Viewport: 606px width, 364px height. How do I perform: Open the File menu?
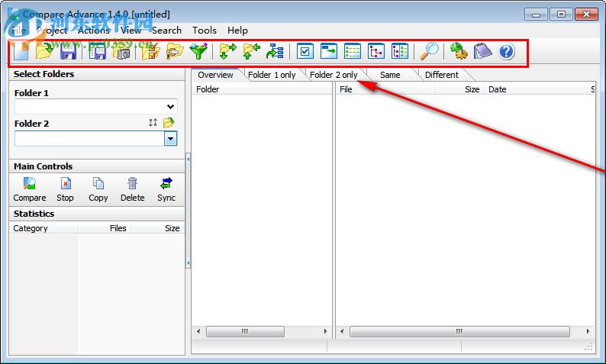pyautogui.click(x=18, y=30)
